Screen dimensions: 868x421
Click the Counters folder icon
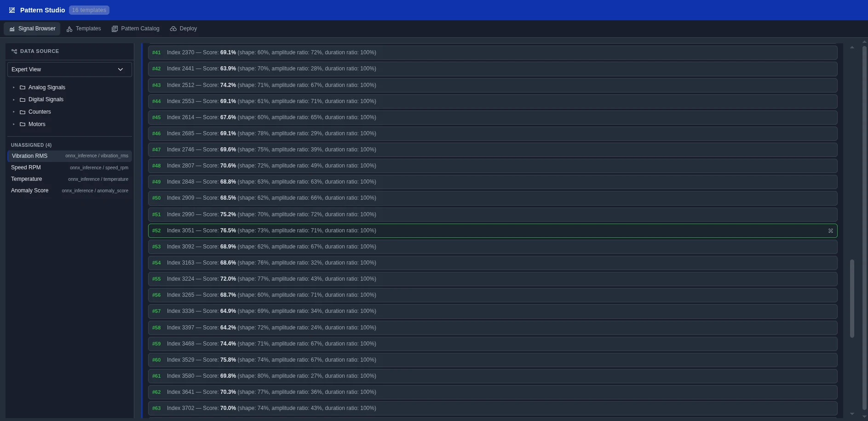click(x=23, y=112)
